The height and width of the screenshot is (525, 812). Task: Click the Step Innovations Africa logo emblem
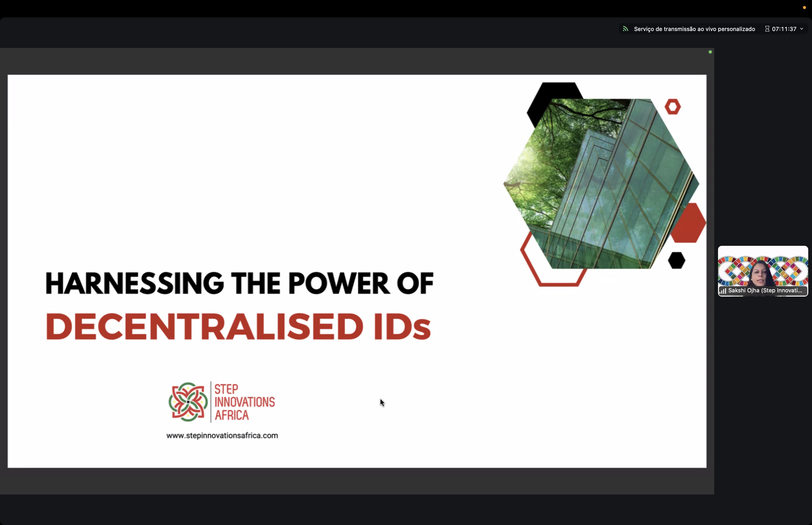point(188,402)
